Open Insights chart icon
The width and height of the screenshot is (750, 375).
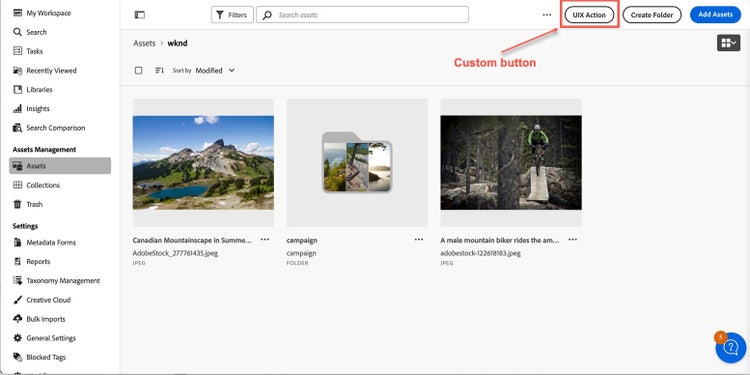point(18,109)
